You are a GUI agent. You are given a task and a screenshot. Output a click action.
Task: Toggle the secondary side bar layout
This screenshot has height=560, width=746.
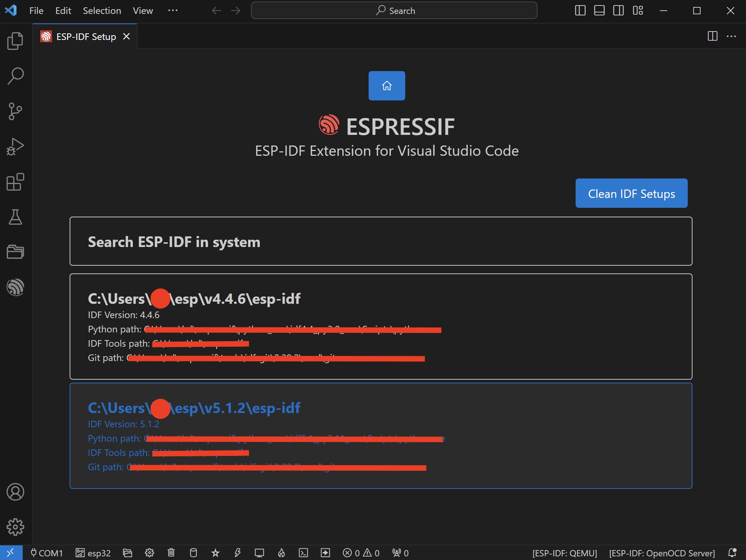point(618,11)
